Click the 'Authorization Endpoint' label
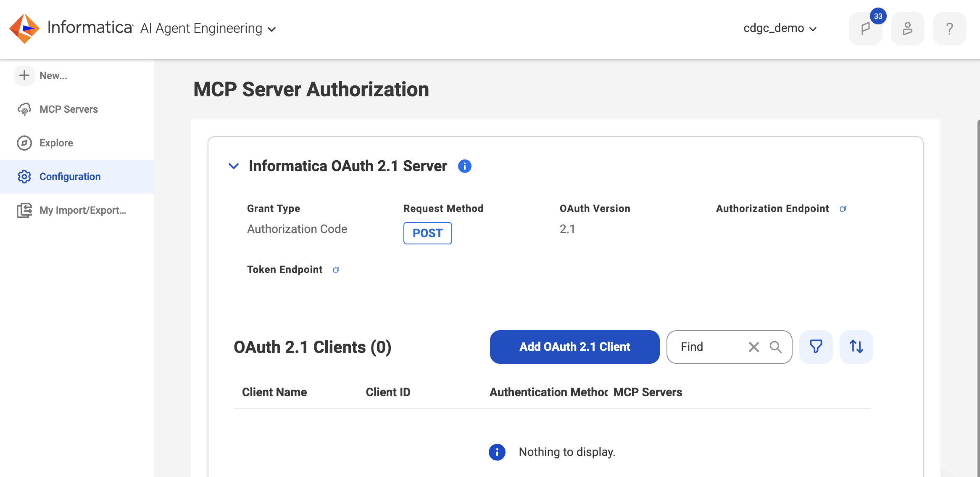Screen dimensions: 980x477 tap(772, 209)
